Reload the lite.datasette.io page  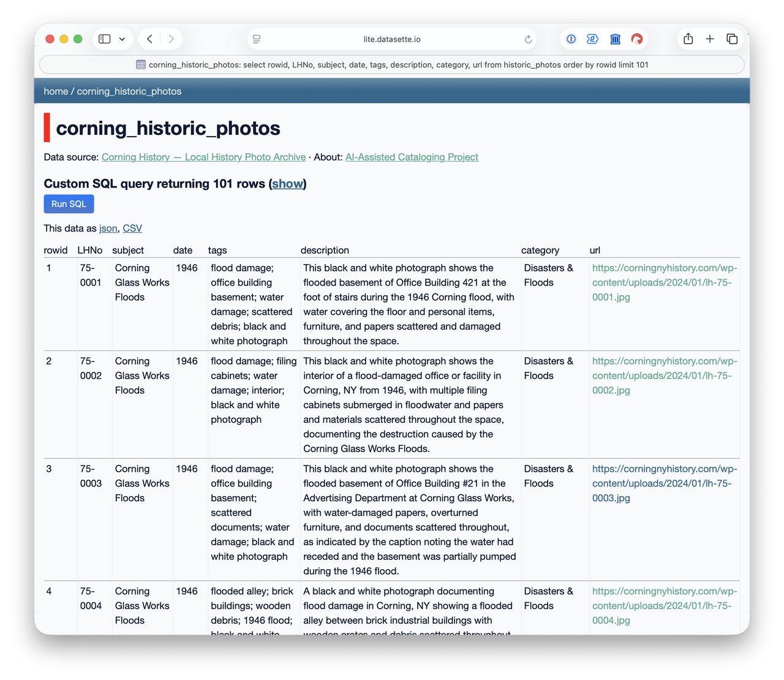[528, 39]
